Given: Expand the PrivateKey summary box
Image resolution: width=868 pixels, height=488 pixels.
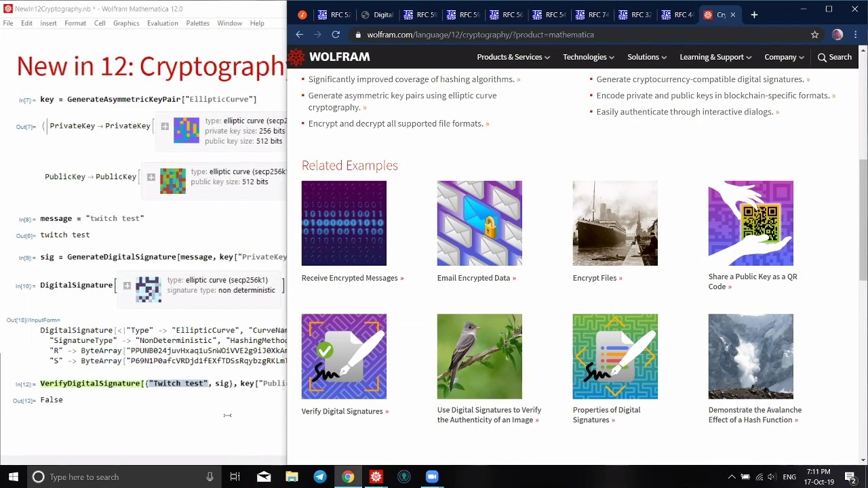Looking at the screenshot, I should [x=165, y=126].
